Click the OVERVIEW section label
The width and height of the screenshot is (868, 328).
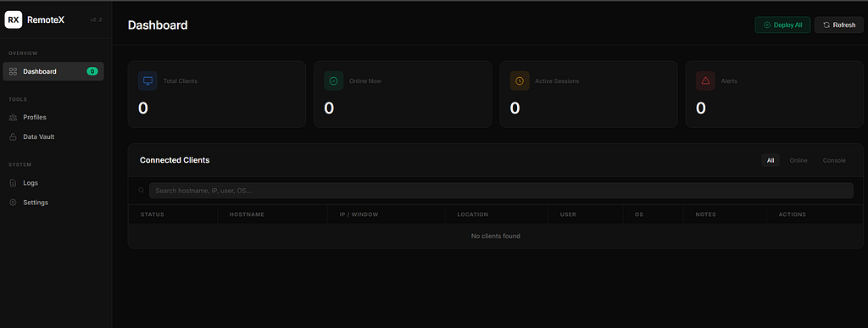click(x=23, y=53)
